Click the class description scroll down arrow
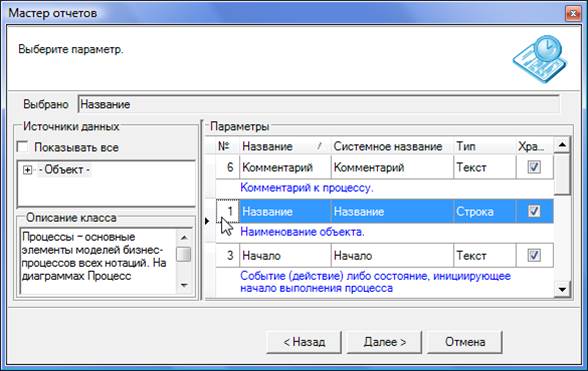The height and width of the screenshot is (371, 588). tap(184, 285)
